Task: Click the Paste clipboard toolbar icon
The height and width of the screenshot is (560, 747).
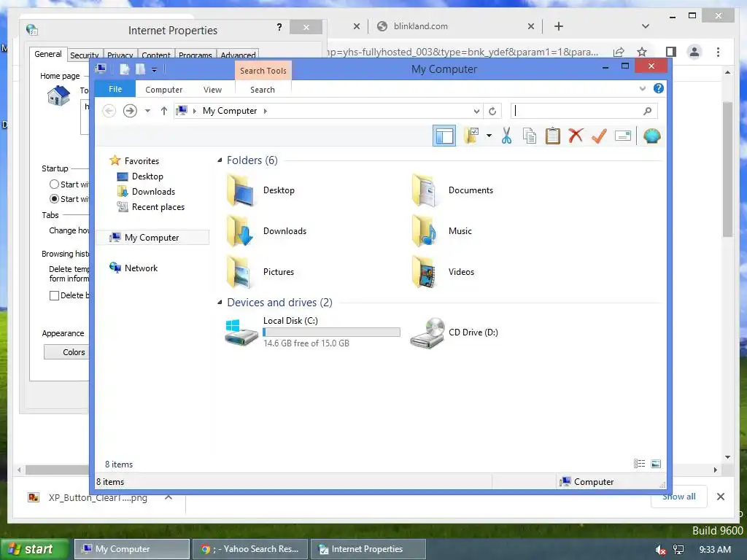Action: pos(553,136)
